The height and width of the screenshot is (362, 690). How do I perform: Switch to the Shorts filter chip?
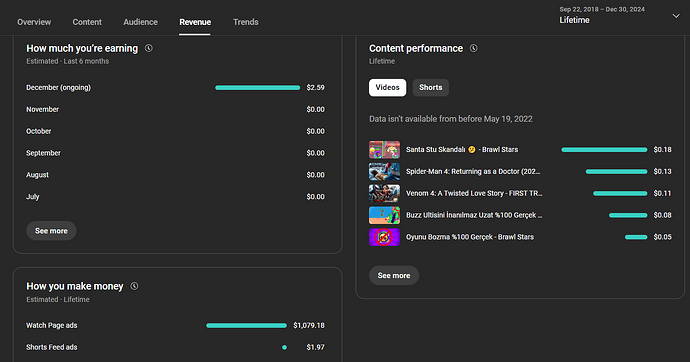click(x=430, y=88)
